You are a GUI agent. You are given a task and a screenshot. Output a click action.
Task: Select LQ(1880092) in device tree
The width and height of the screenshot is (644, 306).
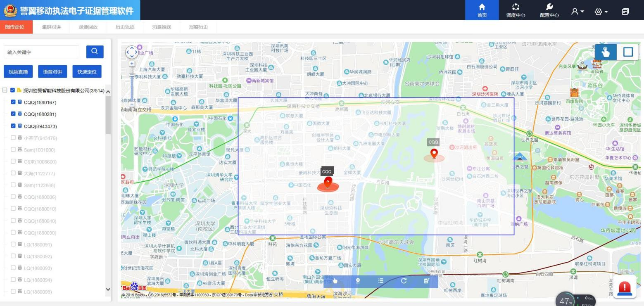[38, 256]
